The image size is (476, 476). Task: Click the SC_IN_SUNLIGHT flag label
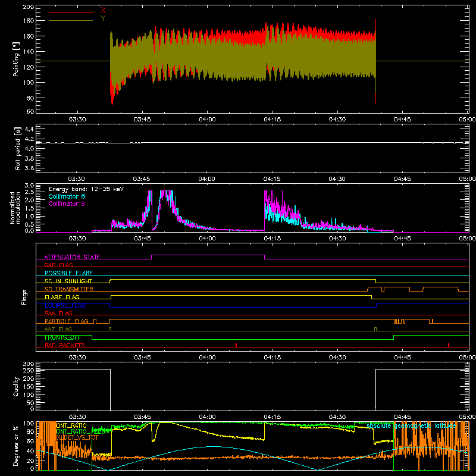(68, 281)
